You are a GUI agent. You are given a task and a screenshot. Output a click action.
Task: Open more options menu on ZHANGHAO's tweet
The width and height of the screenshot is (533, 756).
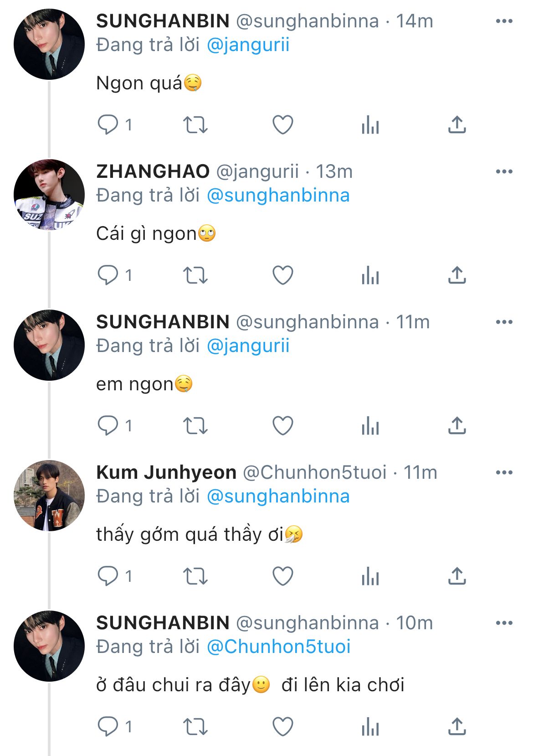coord(504,171)
